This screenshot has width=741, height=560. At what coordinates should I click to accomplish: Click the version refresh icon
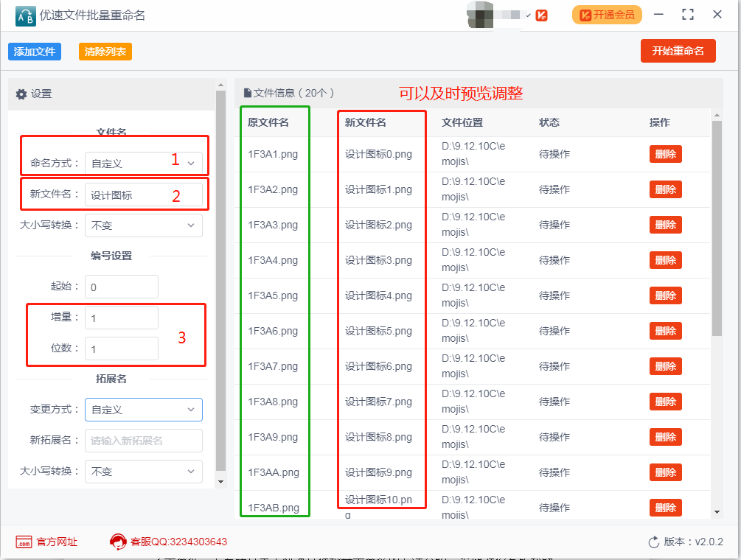click(654, 542)
